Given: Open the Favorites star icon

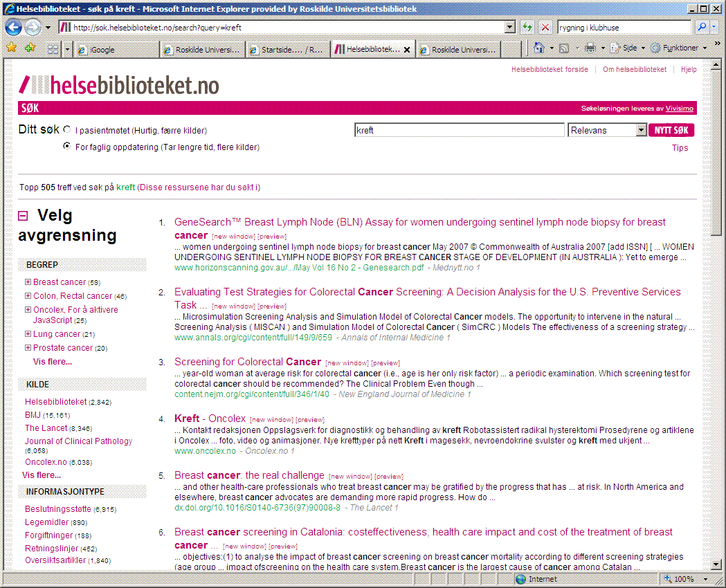Looking at the screenshot, I should (x=12, y=48).
